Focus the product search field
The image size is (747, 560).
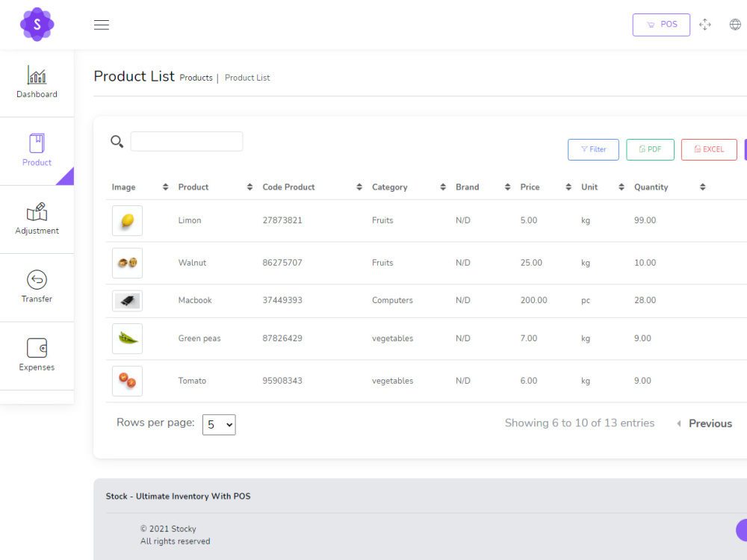click(x=187, y=141)
